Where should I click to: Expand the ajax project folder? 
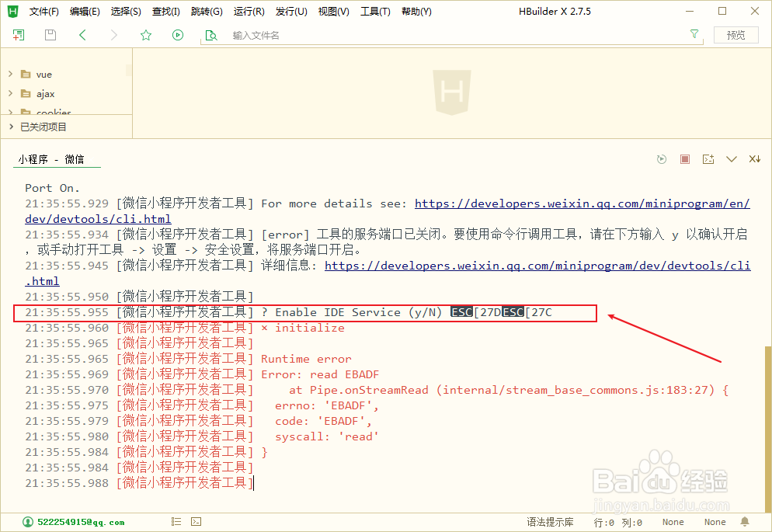click(10, 93)
